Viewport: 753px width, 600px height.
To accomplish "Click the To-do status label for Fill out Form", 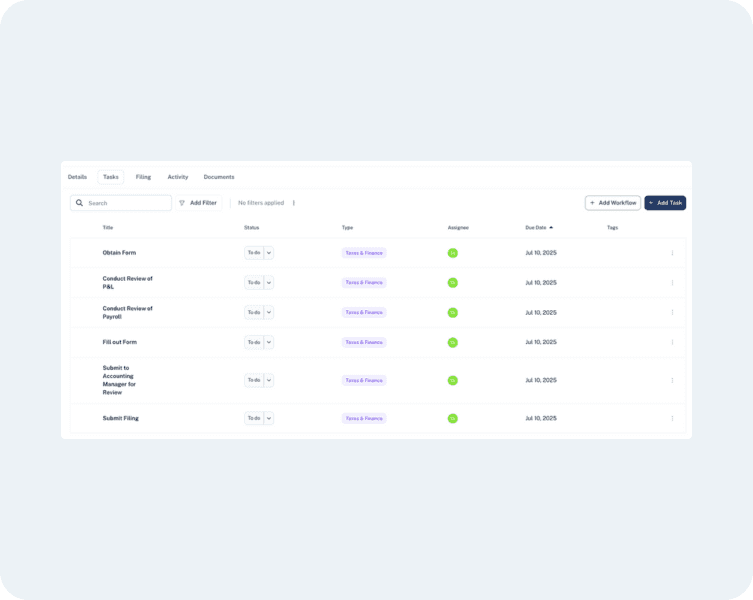I will (254, 343).
